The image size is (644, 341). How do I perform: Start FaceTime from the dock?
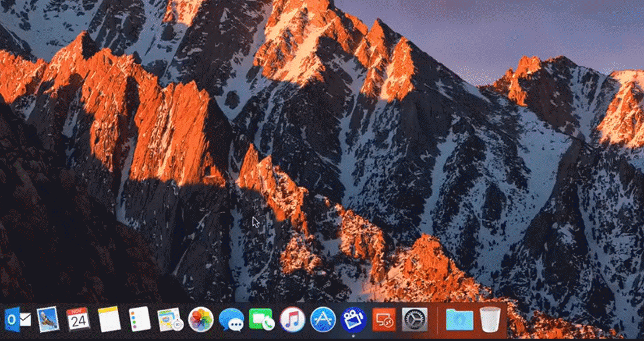pos(262,319)
